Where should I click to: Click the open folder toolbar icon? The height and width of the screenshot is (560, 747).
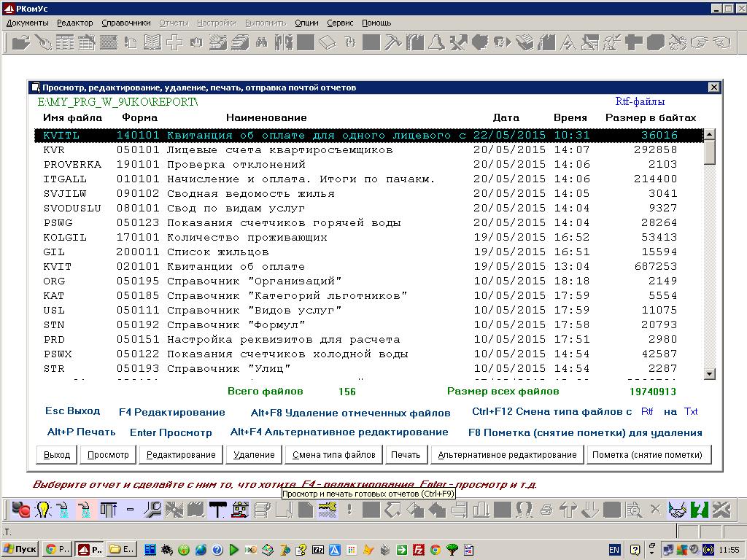pyautogui.click(x=20, y=42)
